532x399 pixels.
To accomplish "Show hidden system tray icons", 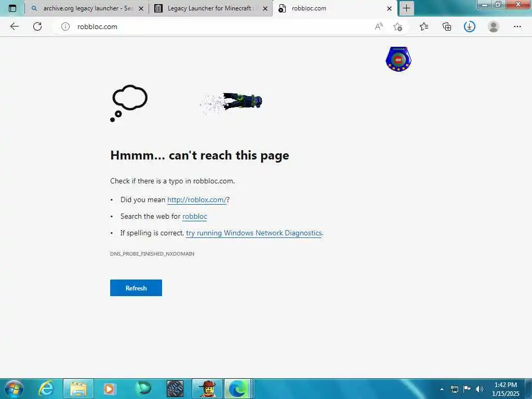I will (x=442, y=389).
